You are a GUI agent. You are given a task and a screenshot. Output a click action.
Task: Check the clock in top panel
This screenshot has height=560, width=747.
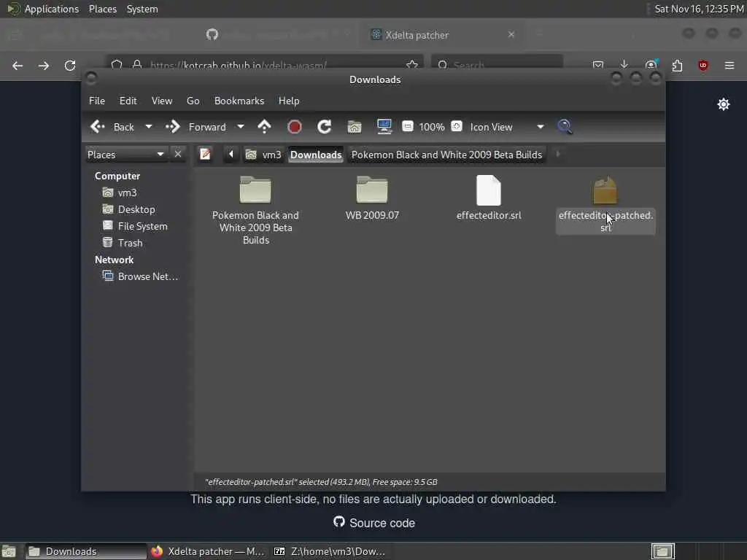(698, 9)
